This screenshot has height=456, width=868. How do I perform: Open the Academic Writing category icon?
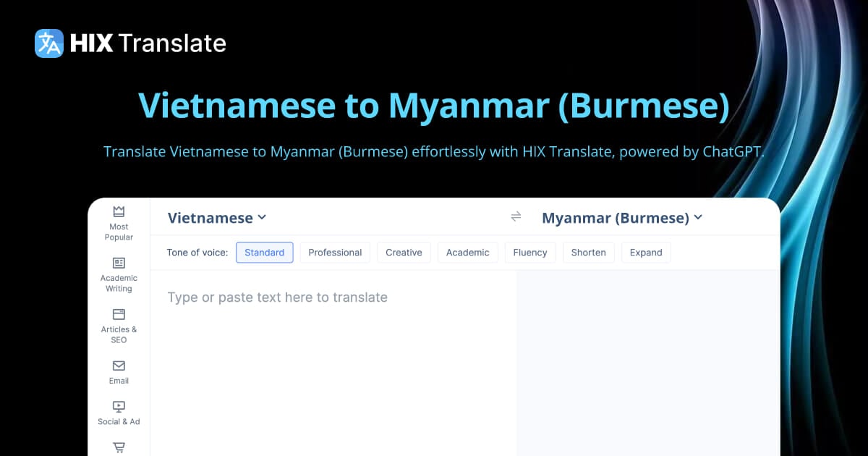[118, 264]
